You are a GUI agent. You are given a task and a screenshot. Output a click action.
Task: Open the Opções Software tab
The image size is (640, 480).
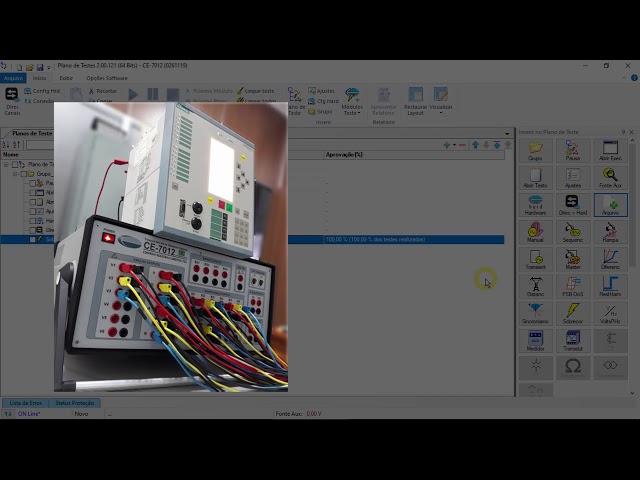(x=107, y=78)
